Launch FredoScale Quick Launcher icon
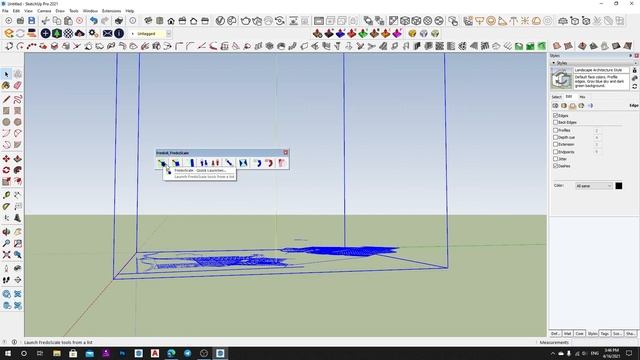Screen dimensions: 640x360 (x=162, y=163)
